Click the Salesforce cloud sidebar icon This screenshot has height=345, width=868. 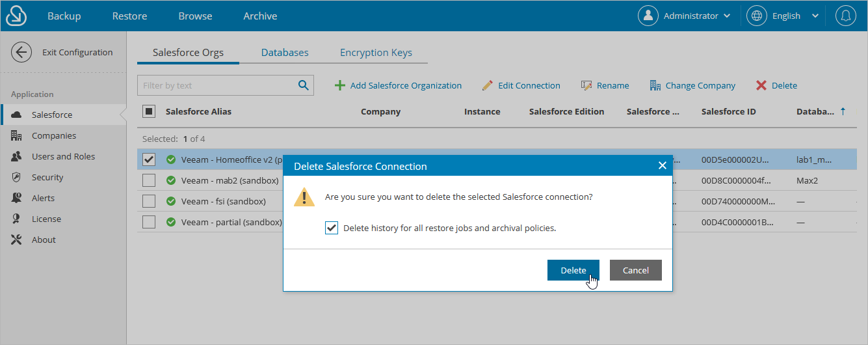pos(17,115)
